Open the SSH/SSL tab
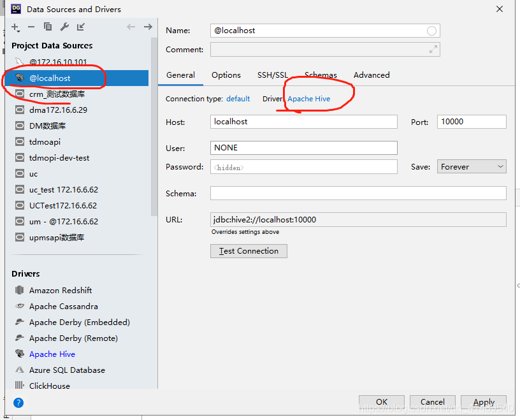 pos(273,75)
